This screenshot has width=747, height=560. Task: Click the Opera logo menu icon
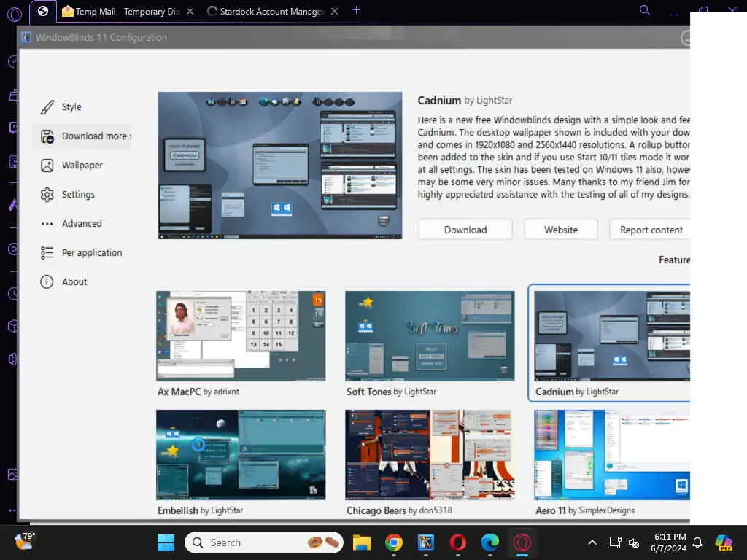point(15,14)
